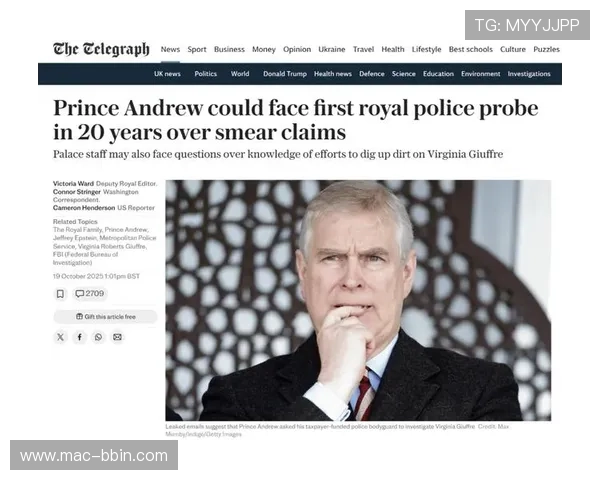Image resolution: width=600 pixels, height=480 pixels.
Task: Select the Donald Trump subsection
Action: click(285, 74)
